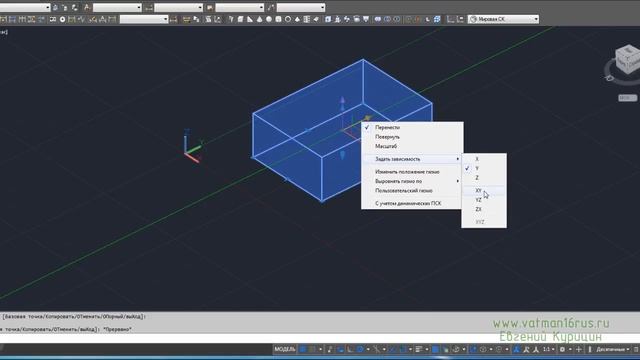Open the table style dropdown list

240,7
